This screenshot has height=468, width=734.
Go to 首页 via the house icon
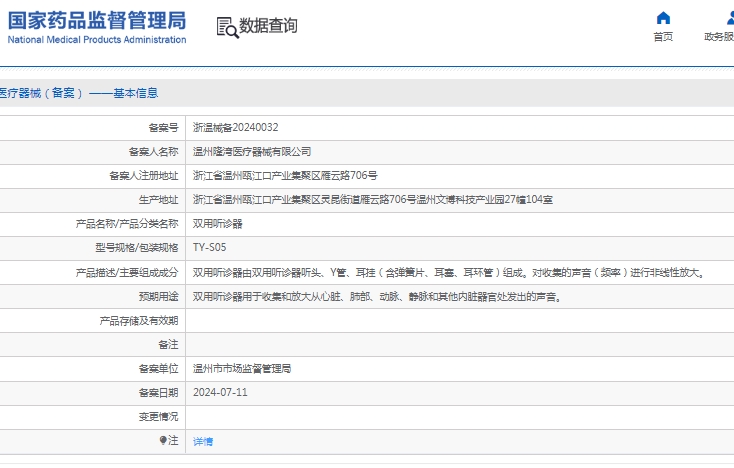pos(663,18)
